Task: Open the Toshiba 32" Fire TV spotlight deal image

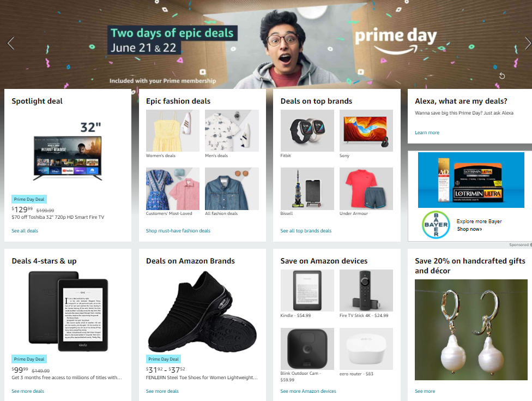Action: tap(68, 151)
